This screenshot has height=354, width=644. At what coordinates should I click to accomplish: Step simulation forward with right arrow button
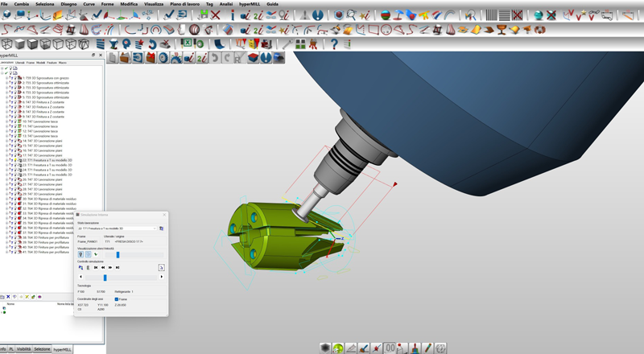pos(162,278)
